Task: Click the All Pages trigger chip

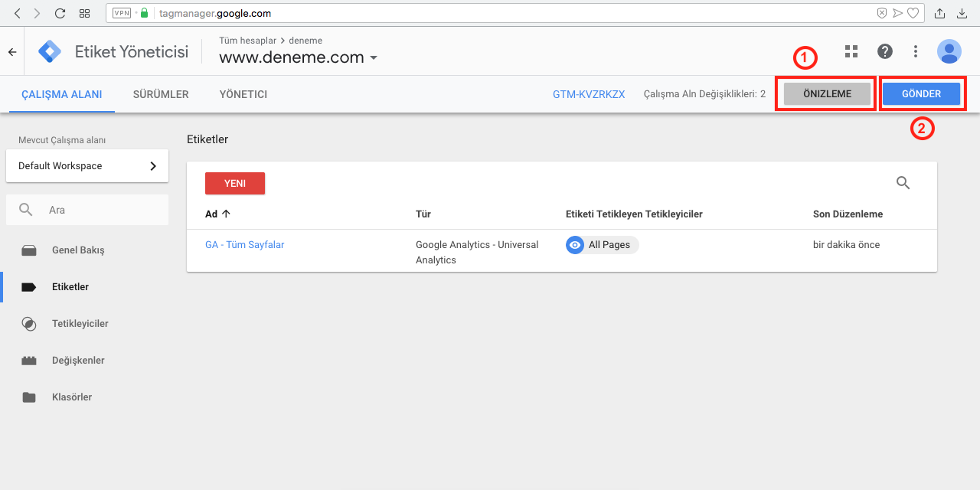Action: click(603, 245)
